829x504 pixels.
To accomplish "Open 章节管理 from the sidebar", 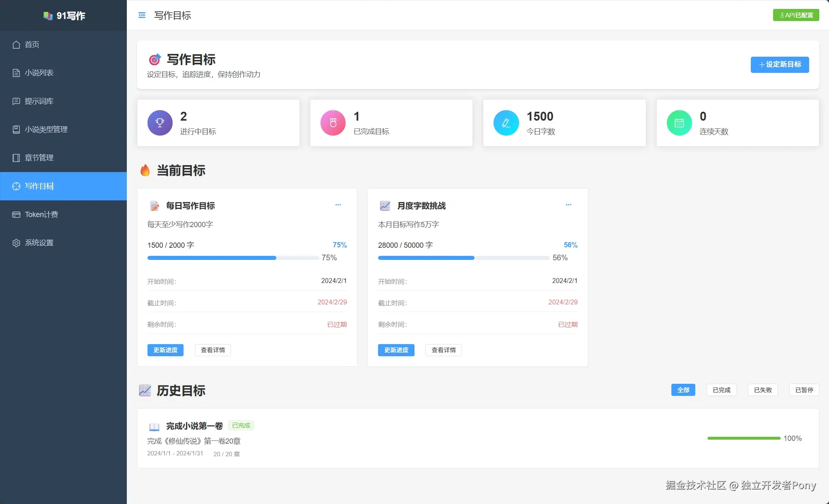I will click(39, 158).
